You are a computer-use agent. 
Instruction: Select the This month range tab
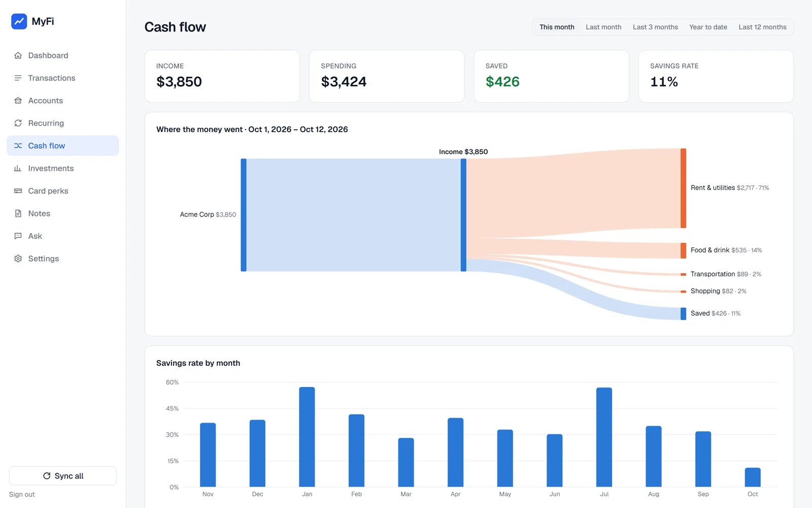(557, 27)
